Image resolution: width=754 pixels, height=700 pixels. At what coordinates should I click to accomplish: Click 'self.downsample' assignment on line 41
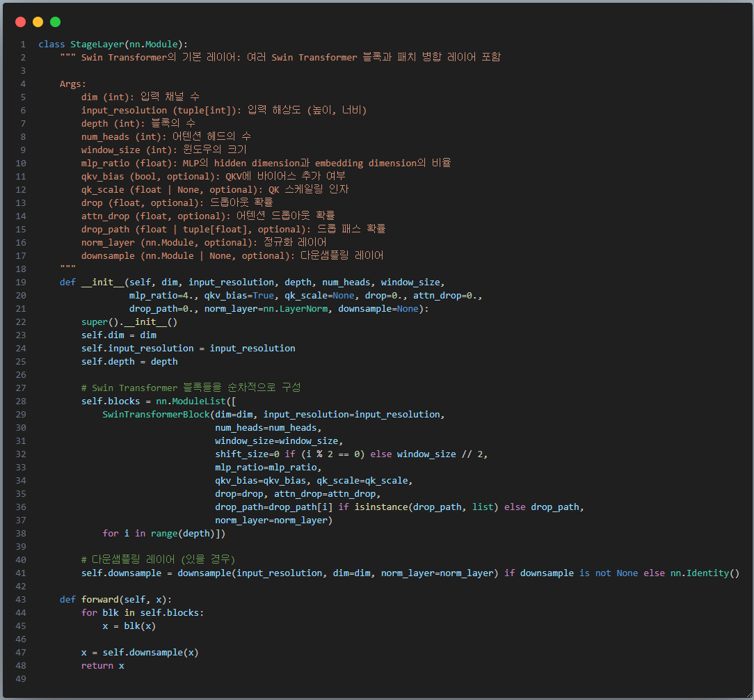pos(121,573)
